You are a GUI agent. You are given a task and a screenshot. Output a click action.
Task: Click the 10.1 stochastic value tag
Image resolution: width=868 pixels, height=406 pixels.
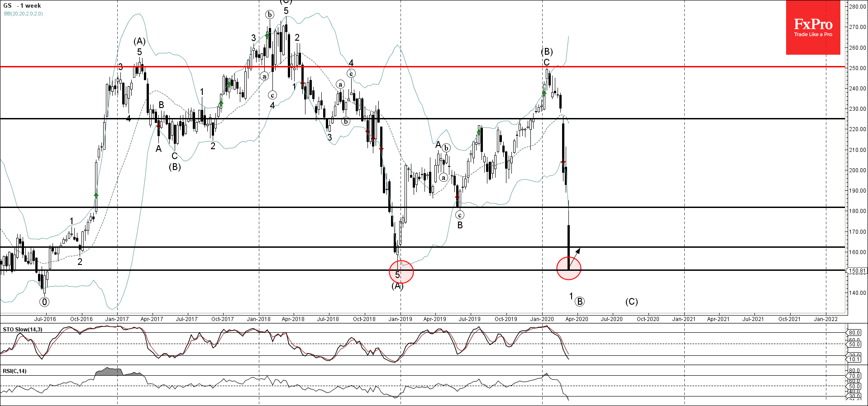click(x=854, y=359)
